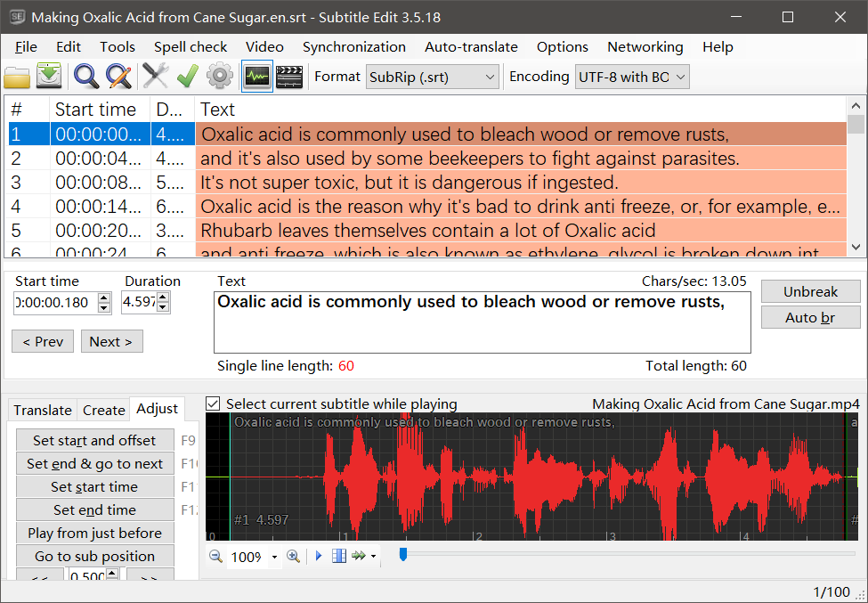Zoom in on the waveform
The width and height of the screenshot is (868, 603).
point(293,555)
